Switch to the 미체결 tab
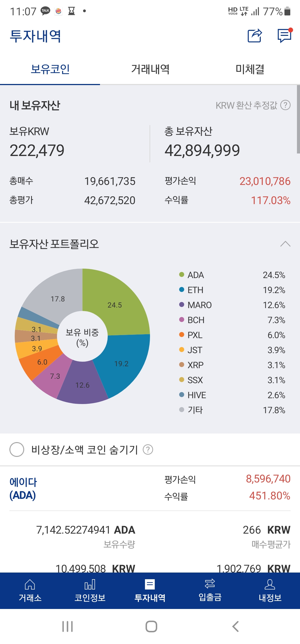Image resolution: width=300 pixels, height=644 pixels. 250,69
